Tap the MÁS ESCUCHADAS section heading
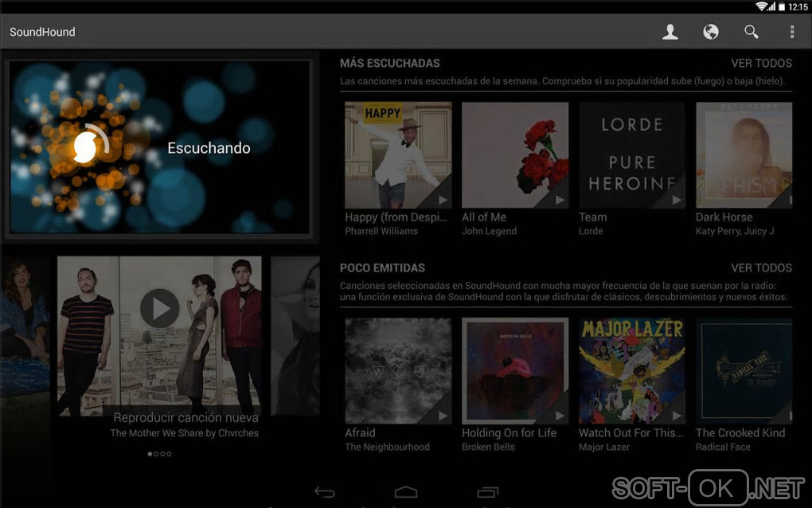Viewport: 812px width, 508px height. coord(389,63)
